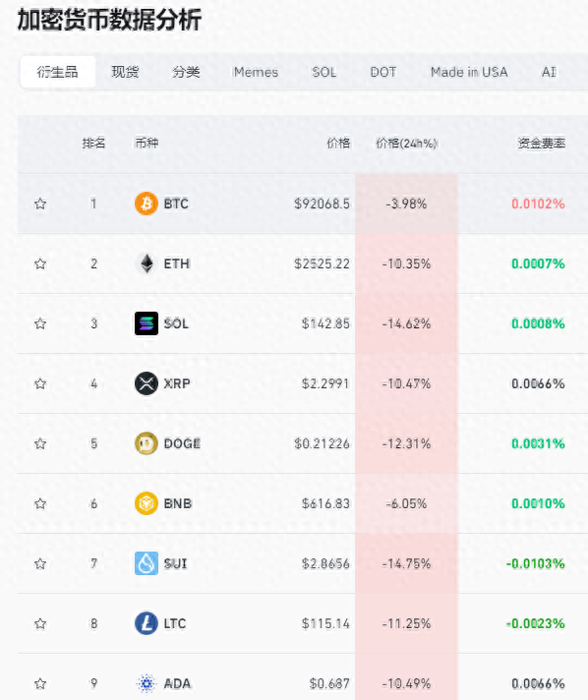Mark LTC as favorite with star
Image resolution: width=588 pixels, height=700 pixels.
point(40,623)
